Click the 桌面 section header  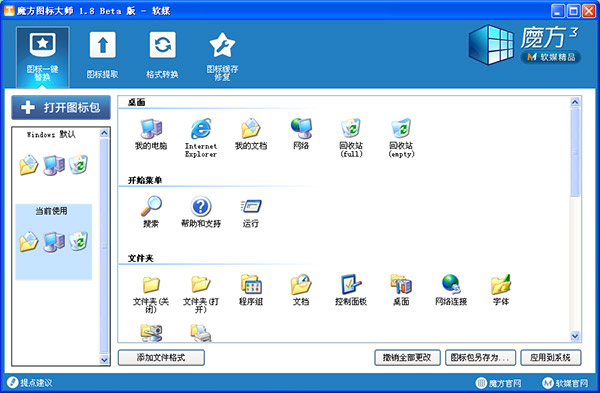pyautogui.click(x=136, y=102)
